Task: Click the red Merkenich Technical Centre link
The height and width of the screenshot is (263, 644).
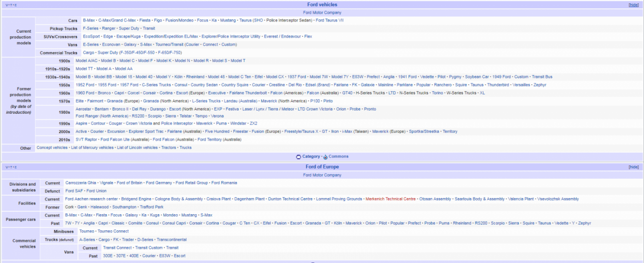Action: (x=391, y=199)
